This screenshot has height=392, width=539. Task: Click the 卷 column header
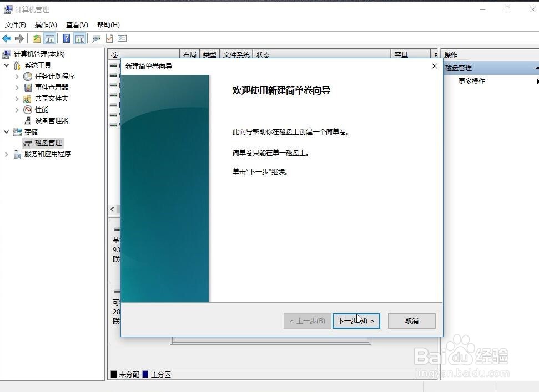tap(143, 54)
